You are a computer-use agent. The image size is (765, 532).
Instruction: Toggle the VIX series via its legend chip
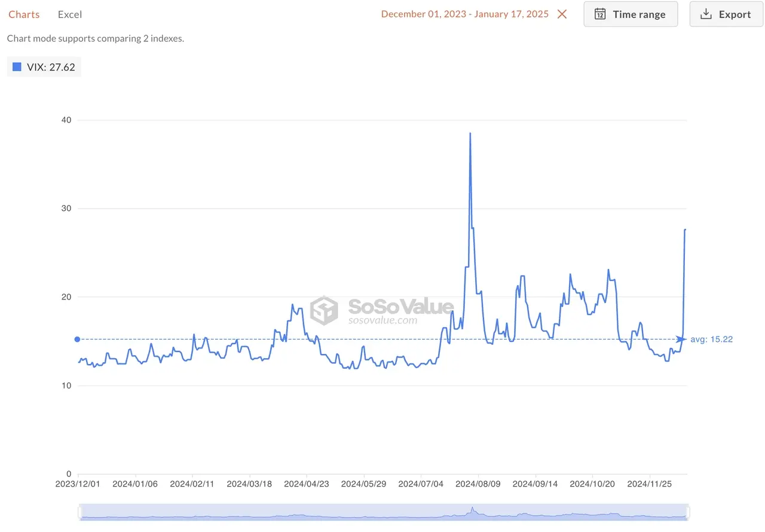click(44, 66)
